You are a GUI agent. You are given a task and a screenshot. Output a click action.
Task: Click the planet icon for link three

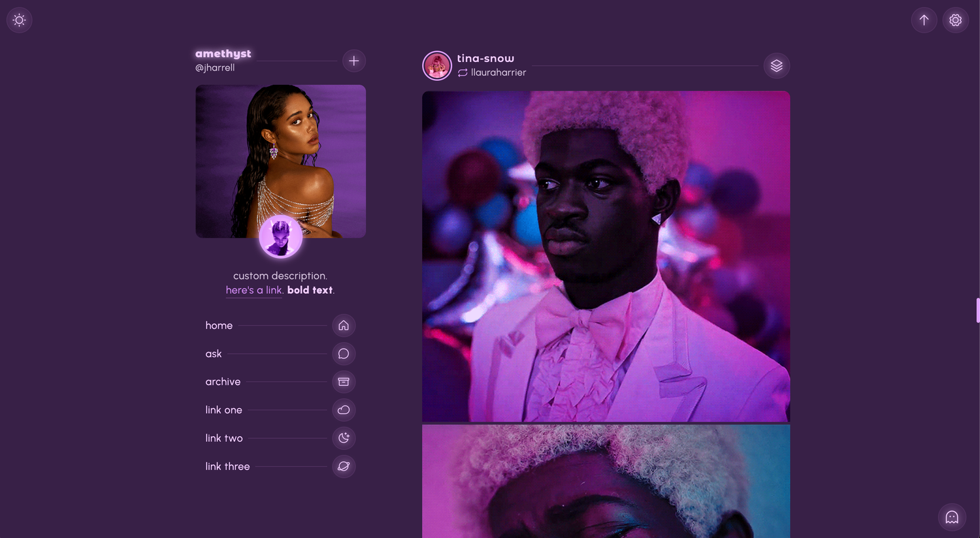[344, 466]
